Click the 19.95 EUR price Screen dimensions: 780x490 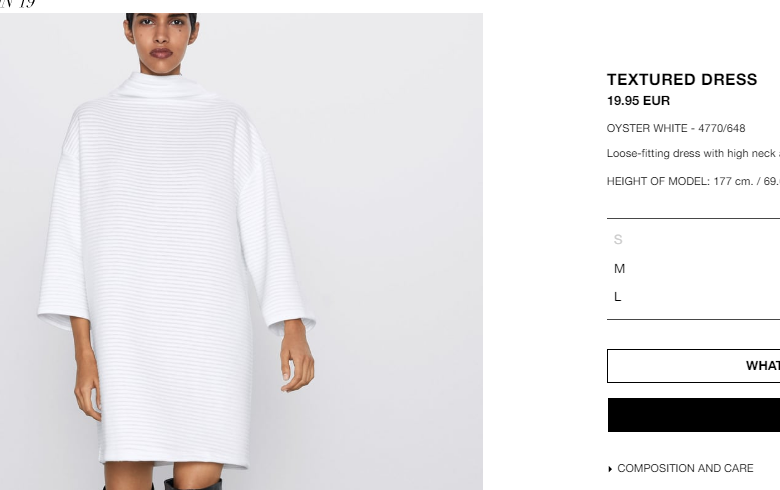[638, 101]
